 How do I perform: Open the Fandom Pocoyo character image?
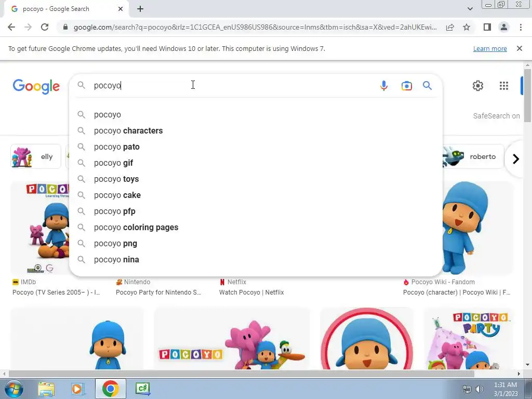[x=478, y=228]
